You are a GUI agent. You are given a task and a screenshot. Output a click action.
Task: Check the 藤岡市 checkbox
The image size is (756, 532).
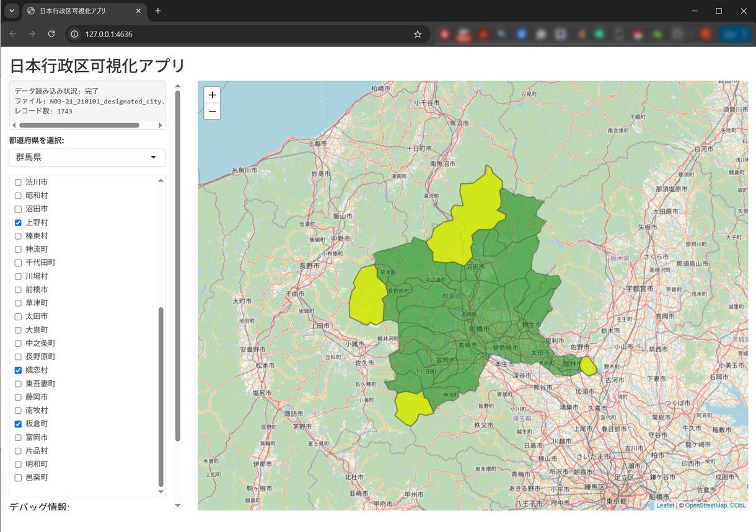tap(18, 397)
